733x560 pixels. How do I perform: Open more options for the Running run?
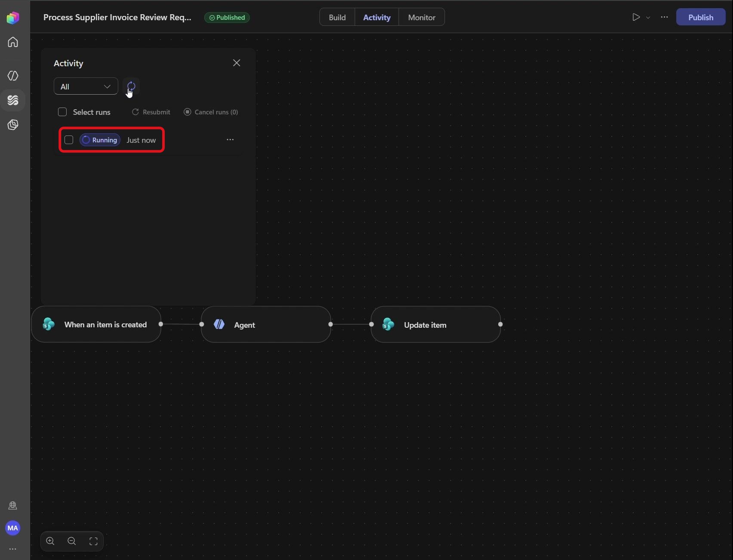coord(230,140)
